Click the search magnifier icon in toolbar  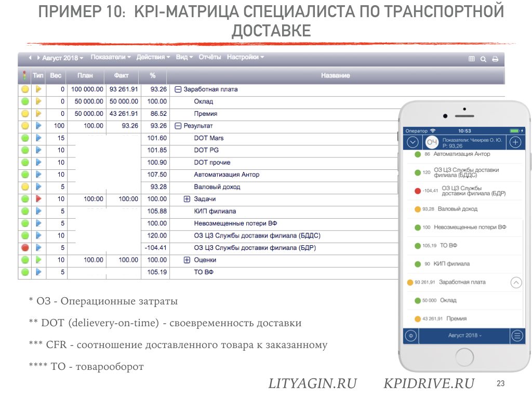tap(484, 59)
